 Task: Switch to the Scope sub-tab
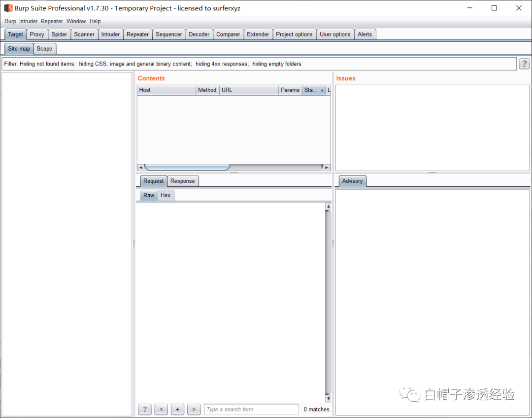[x=44, y=49]
